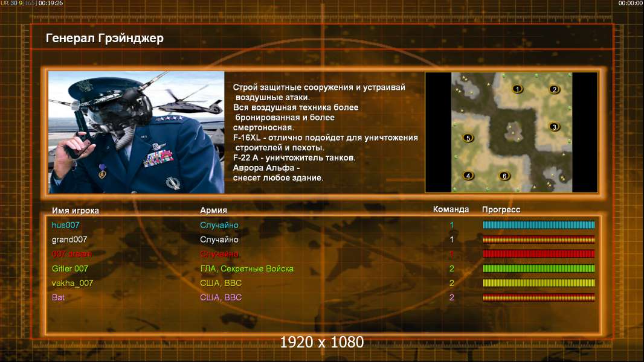Click the 'Имя игрока' column header
Viewport: 644px width, 362px height.
[x=75, y=211]
